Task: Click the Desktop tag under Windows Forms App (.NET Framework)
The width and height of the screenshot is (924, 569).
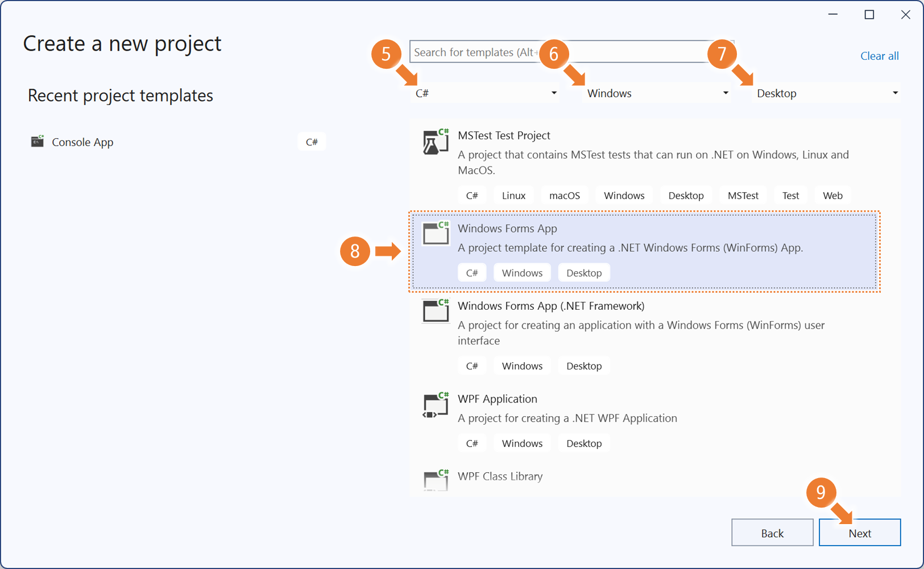Action: tap(584, 366)
